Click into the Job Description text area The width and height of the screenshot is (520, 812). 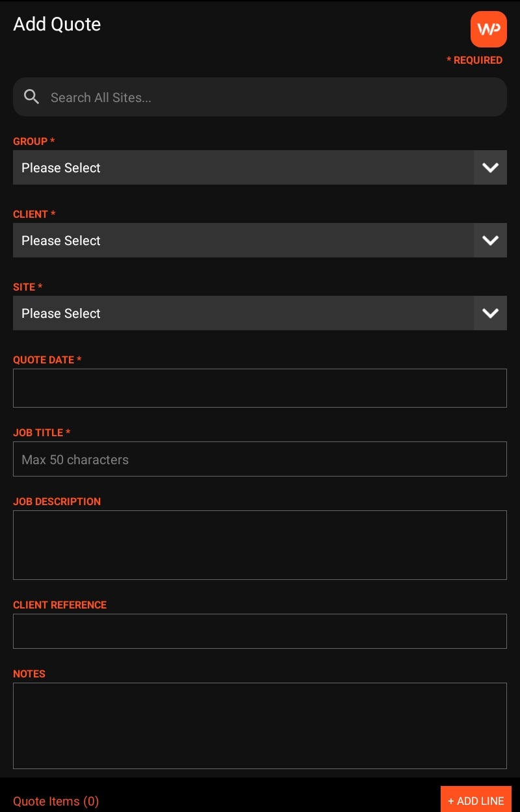[260, 545]
